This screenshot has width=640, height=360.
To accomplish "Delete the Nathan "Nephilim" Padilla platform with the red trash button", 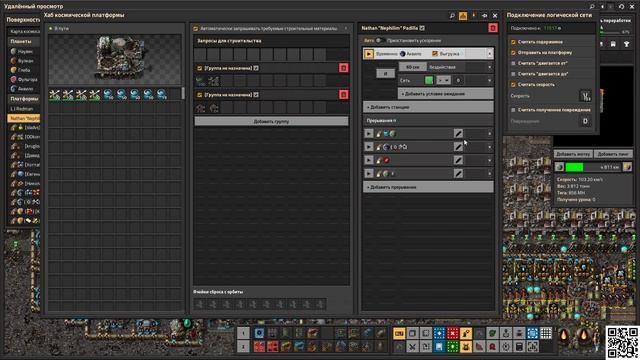I will (x=493, y=28).
